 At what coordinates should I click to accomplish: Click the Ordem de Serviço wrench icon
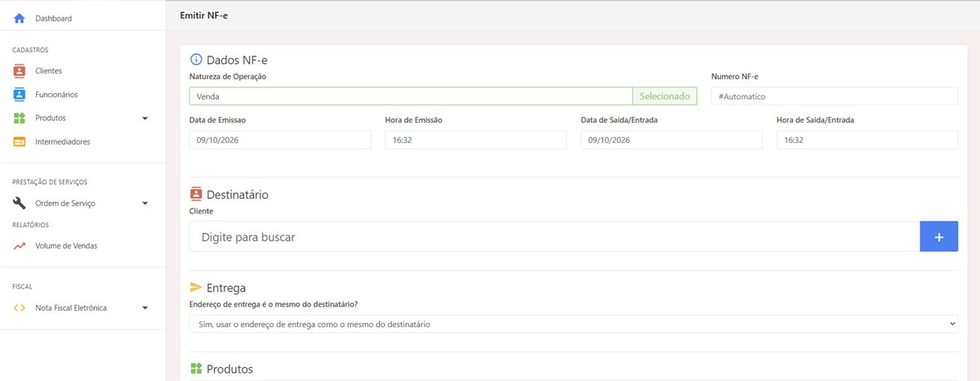(x=20, y=203)
